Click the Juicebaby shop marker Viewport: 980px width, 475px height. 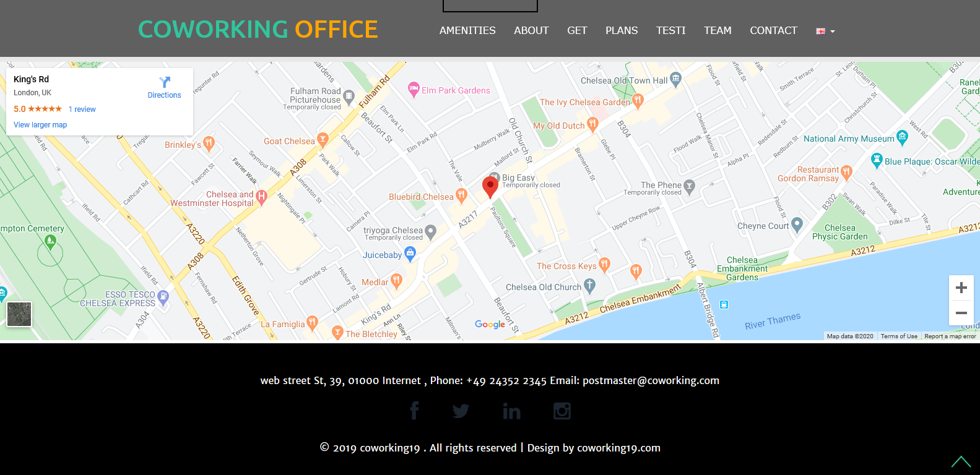[410, 253]
